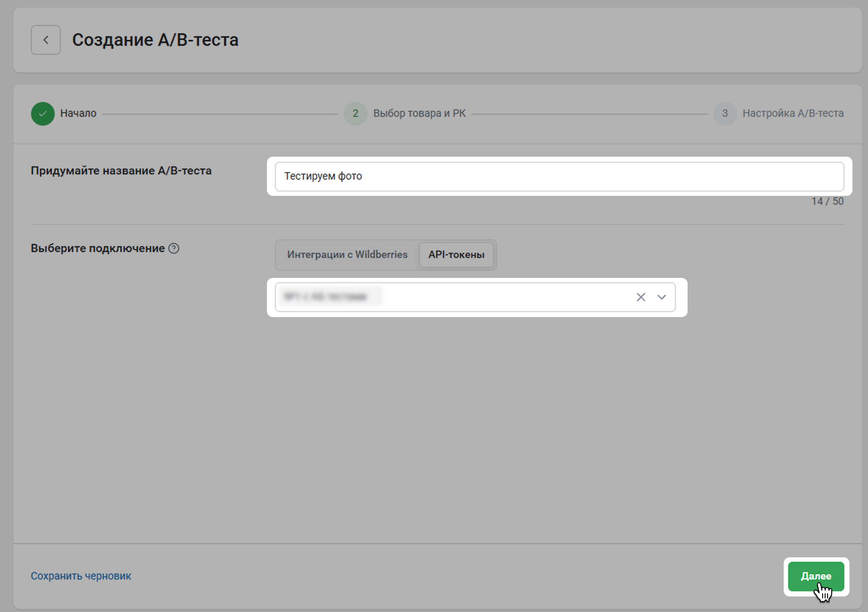868x612 pixels.
Task: Open the selected API token field
Action: pos(454,297)
